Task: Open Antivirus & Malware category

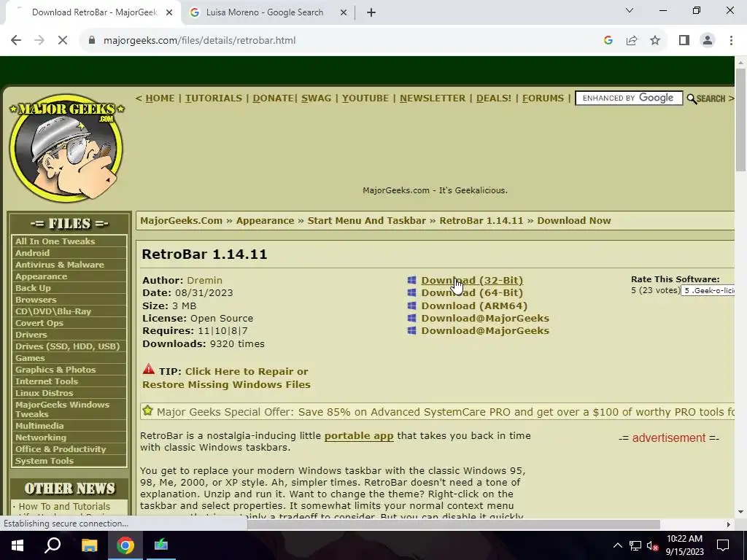Action: 60,265
